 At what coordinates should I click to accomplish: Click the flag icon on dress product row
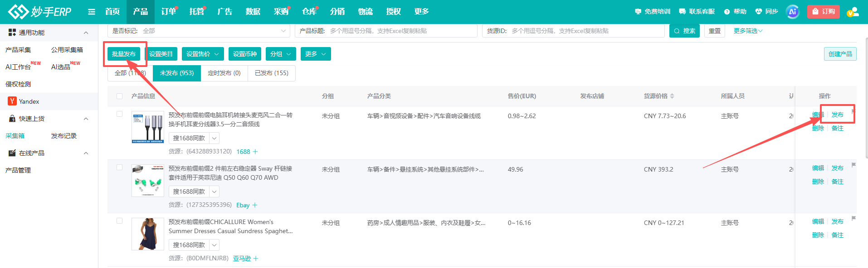point(853,218)
